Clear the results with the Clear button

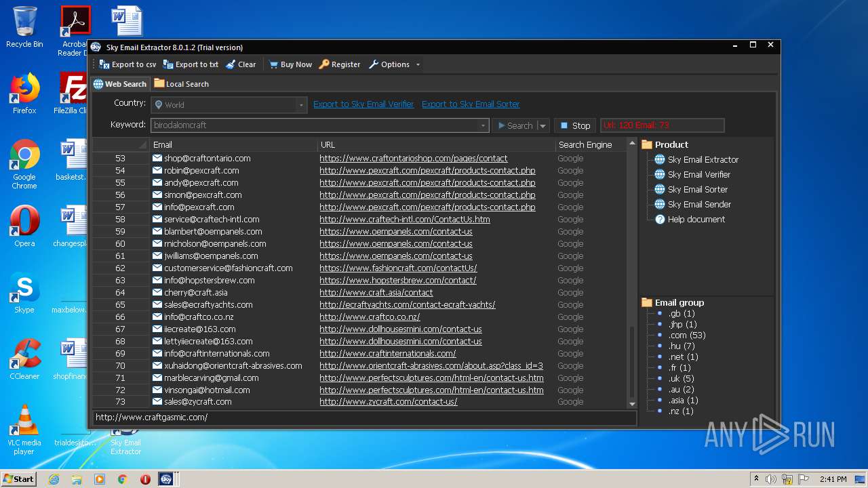click(x=241, y=64)
